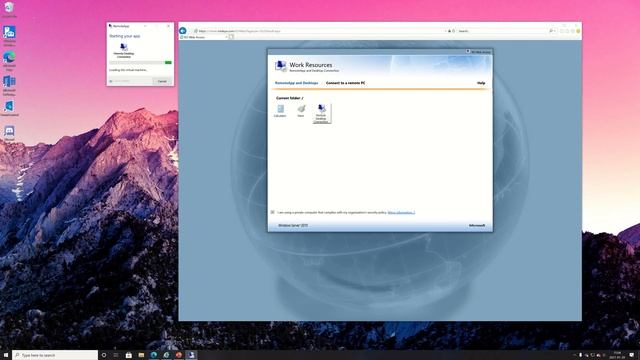
Task: Click the RD Web Access label above panel
Action: (x=481, y=52)
